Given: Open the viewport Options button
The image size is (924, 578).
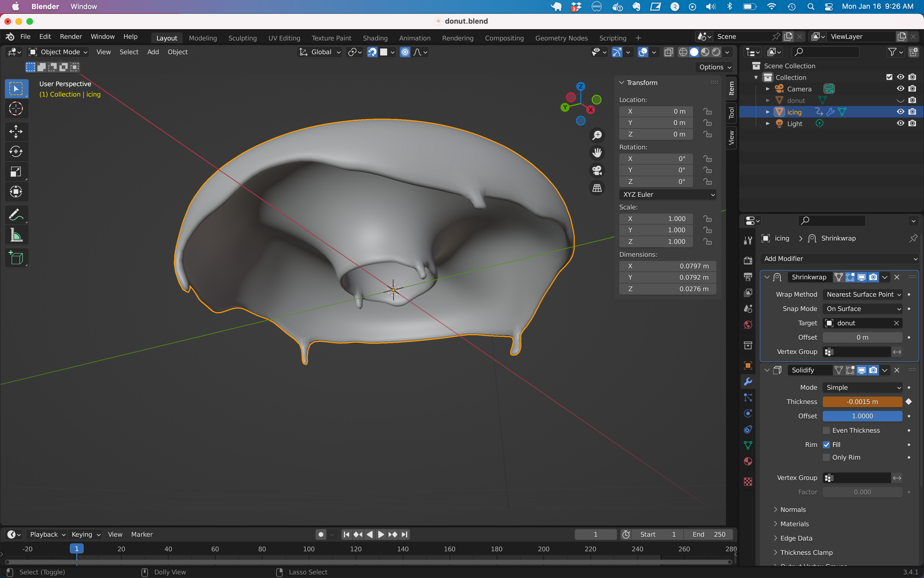Looking at the screenshot, I should (715, 67).
